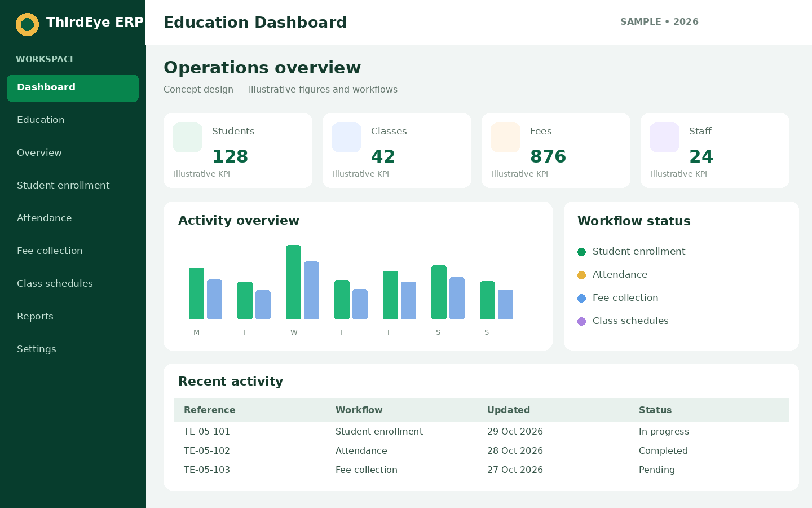Sort by the Workflow column header

pyautogui.click(x=359, y=410)
